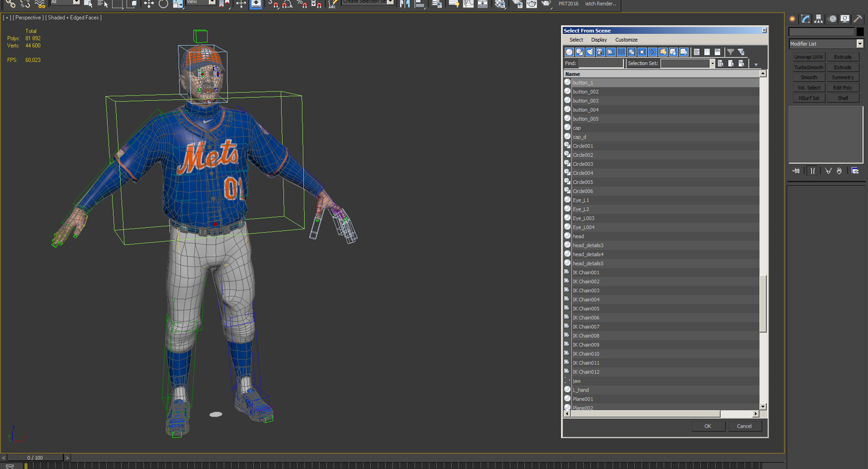Open the Selection Set dropdown
The width and height of the screenshot is (868, 469).
coord(713,63)
